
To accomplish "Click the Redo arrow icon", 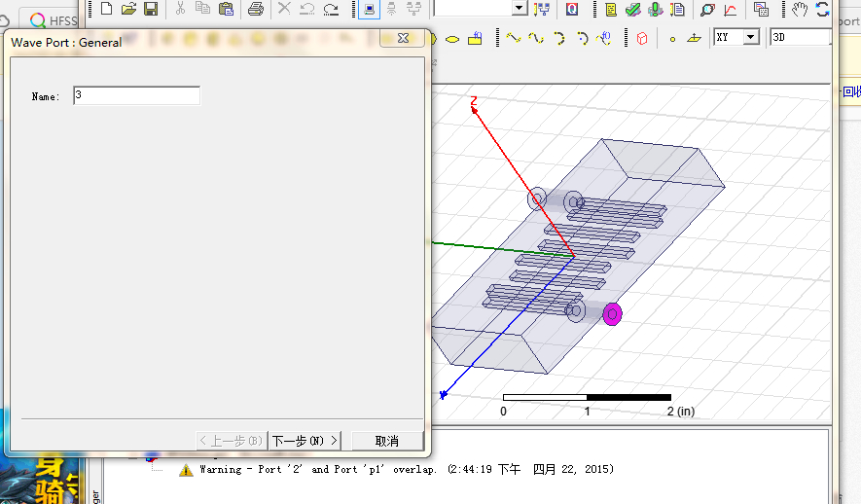I will point(331,9).
